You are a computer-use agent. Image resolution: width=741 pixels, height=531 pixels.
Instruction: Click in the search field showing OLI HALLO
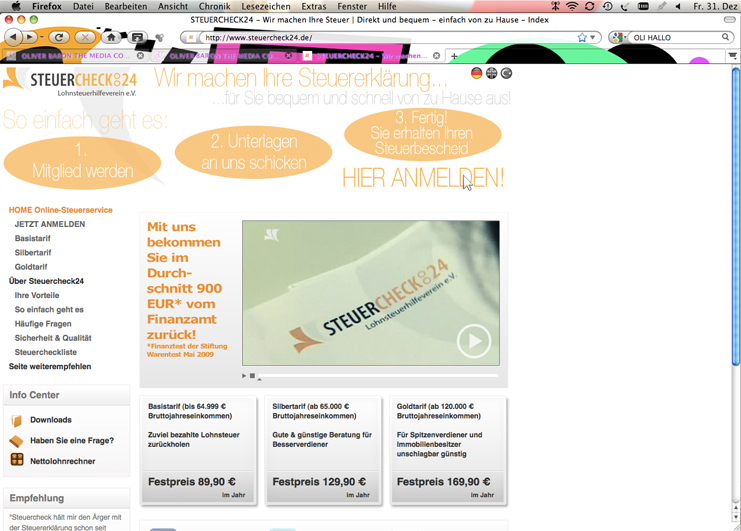tap(676, 37)
